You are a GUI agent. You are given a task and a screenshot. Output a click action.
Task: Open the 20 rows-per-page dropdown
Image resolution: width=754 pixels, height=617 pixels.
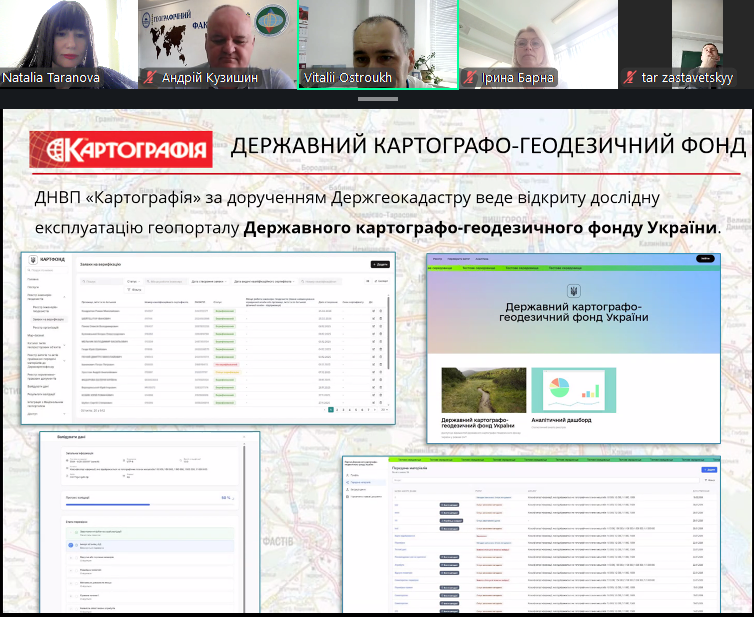click(x=384, y=410)
